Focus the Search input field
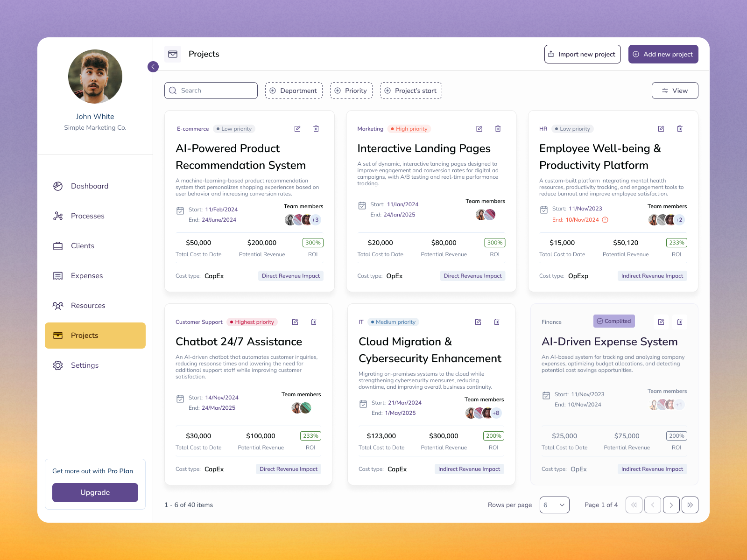The image size is (747, 560). (x=211, y=91)
